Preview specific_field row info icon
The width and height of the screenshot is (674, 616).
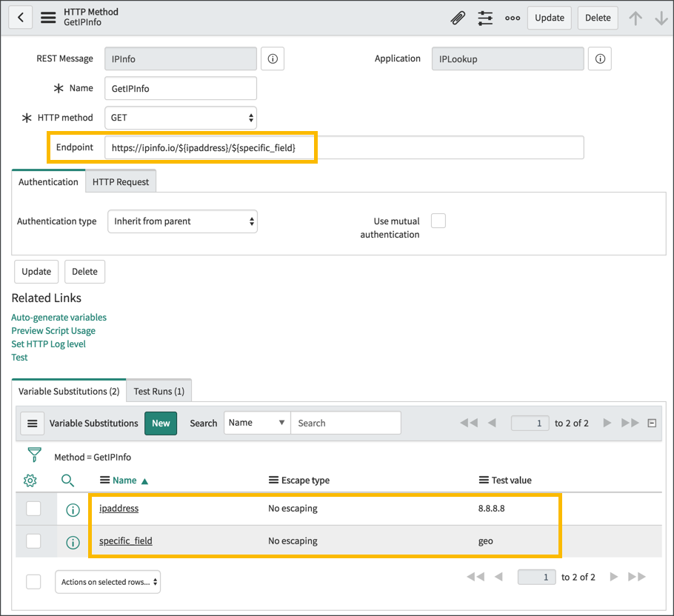tap(73, 543)
